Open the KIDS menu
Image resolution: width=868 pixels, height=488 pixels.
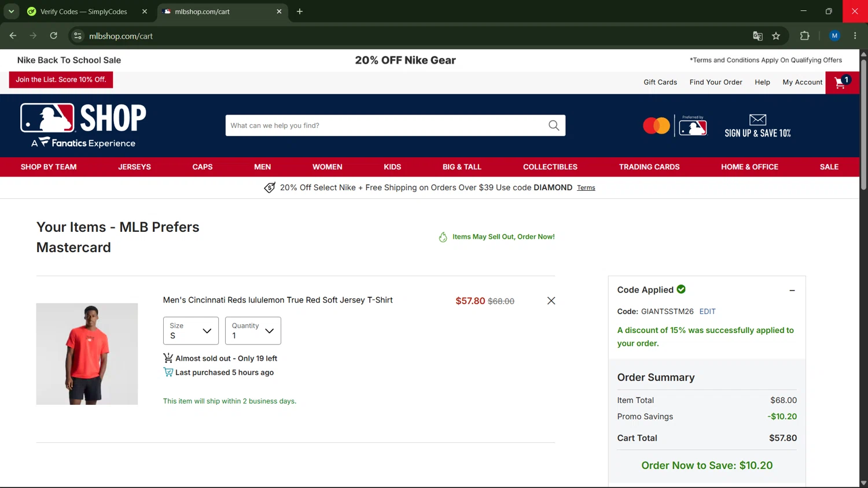pos(392,167)
